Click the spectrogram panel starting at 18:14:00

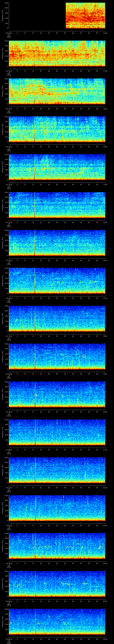click(x=57, y=205)
